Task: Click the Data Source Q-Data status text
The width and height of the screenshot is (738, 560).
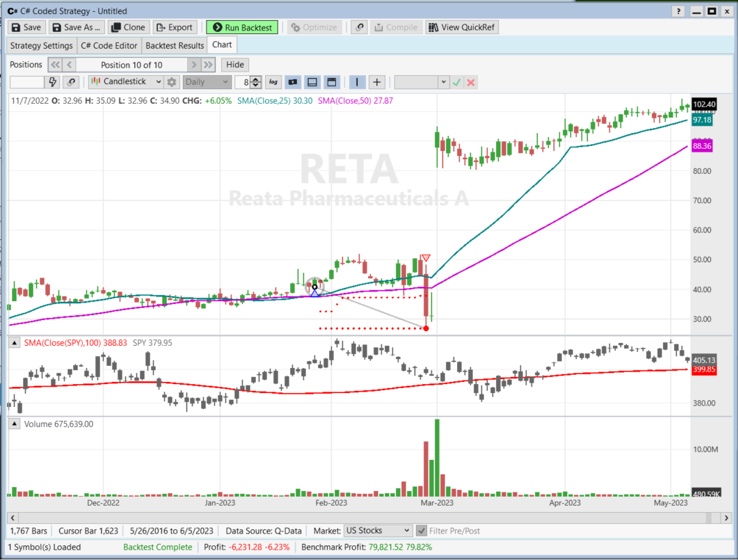Action: [264, 531]
